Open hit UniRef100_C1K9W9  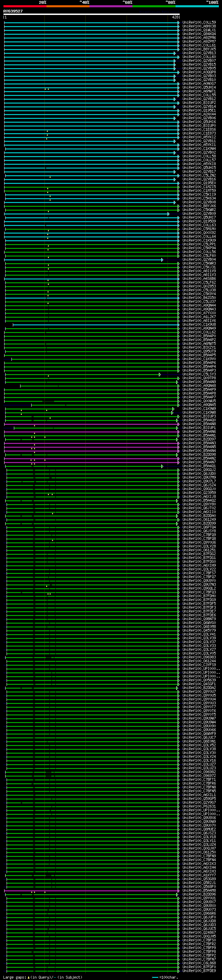point(199,408)
